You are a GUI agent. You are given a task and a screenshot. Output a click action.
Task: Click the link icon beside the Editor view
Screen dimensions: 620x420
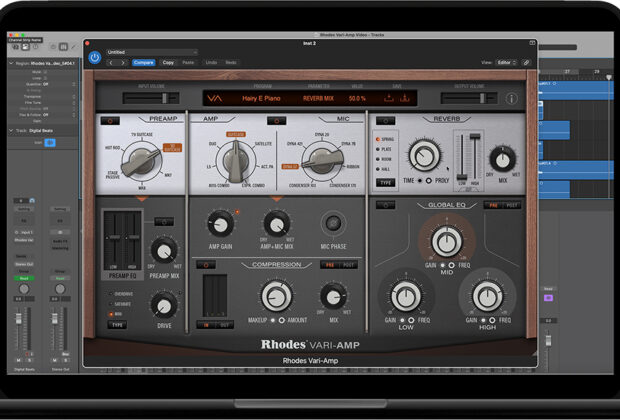pos(526,62)
